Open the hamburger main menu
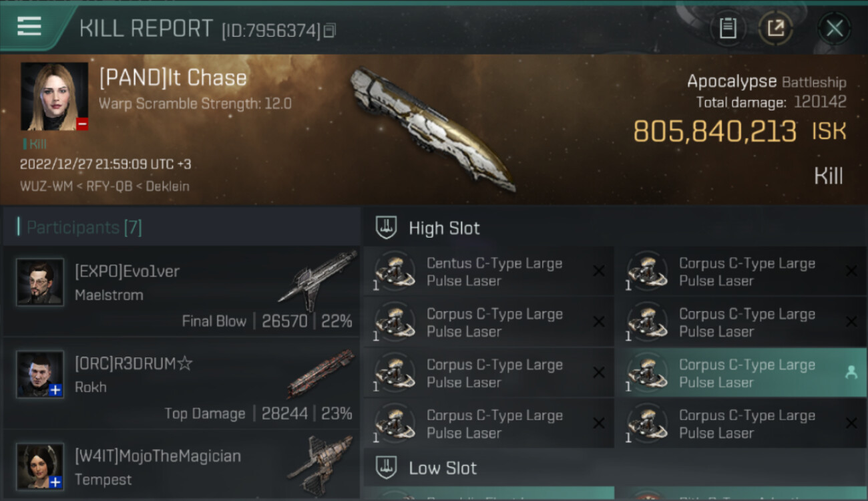The image size is (868, 501). [x=29, y=27]
